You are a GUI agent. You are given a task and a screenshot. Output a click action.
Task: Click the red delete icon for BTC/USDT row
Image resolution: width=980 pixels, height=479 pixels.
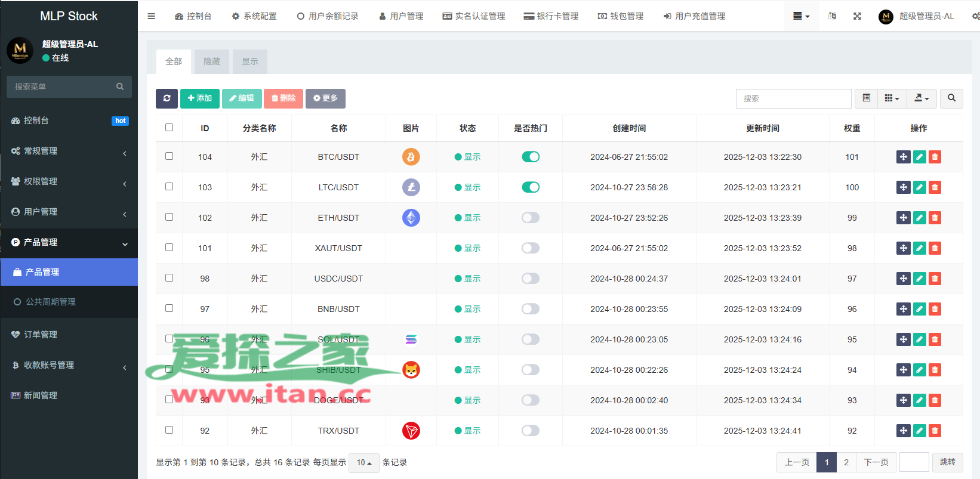(935, 157)
